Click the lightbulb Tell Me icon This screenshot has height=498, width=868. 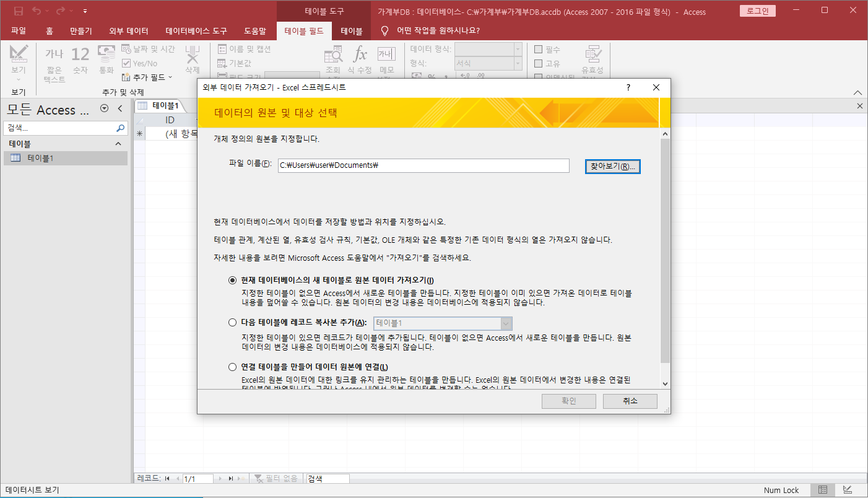(385, 30)
